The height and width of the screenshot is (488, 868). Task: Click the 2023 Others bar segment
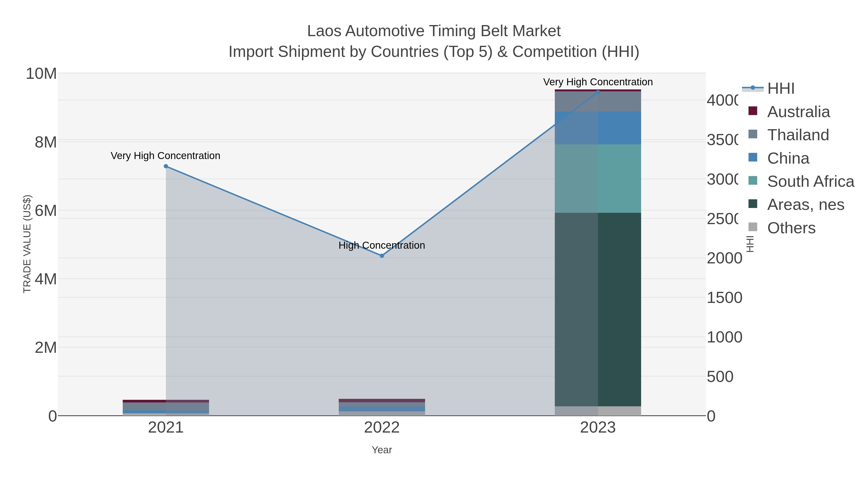coord(598,411)
